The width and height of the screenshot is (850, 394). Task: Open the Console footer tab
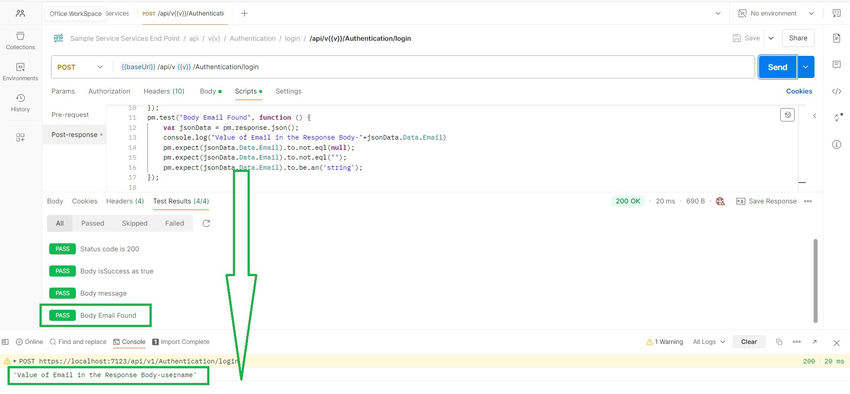pyautogui.click(x=129, y=342)
